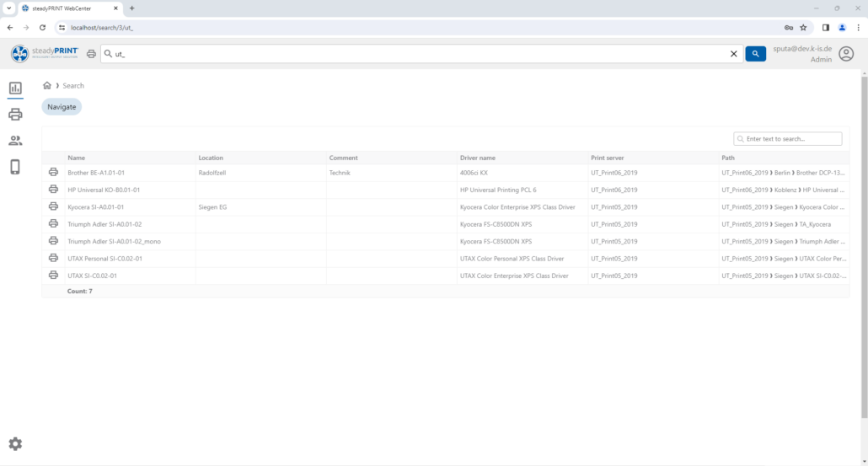This screenshot has height=466, width=868.
Task: Click printer icon of Triumph Adler SI-A0.01-02_mono row
Action: tap(53, 241)
